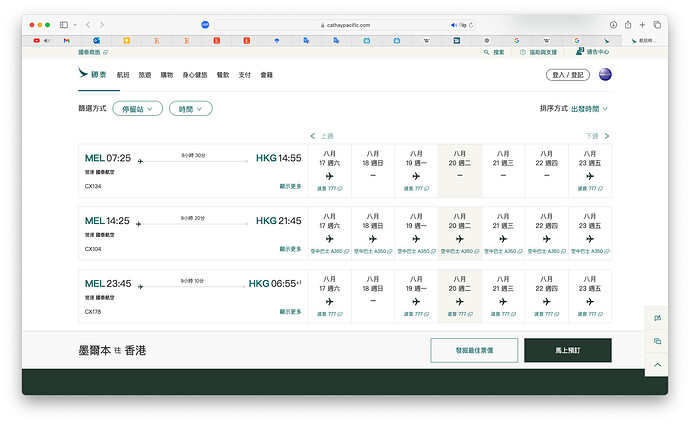Screen dimensions: 690x424
Task: Click the Safari downloads icon
Action: [613, 24]
